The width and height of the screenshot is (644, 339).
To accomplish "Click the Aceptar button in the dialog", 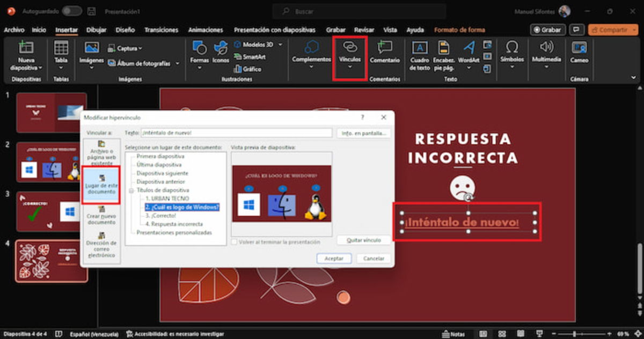I will point(334,258).
